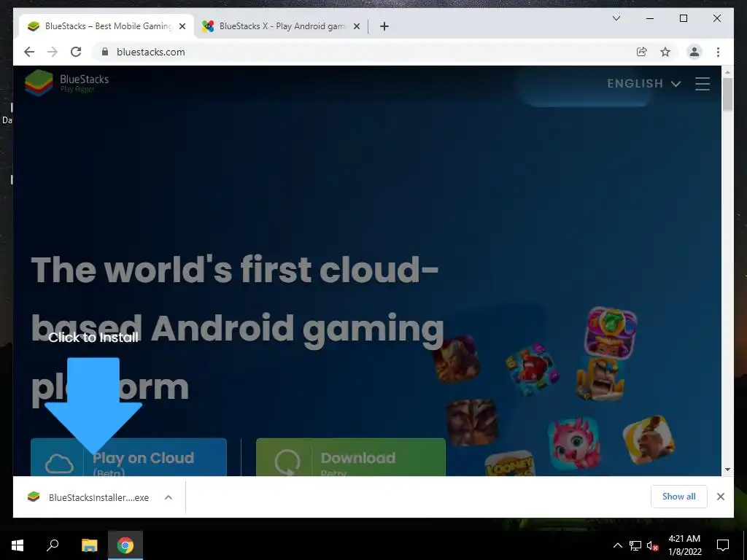Open the taskbar clock showing 4:21 AM
This screenshot has width=747, height=560.
click(684, 545)
